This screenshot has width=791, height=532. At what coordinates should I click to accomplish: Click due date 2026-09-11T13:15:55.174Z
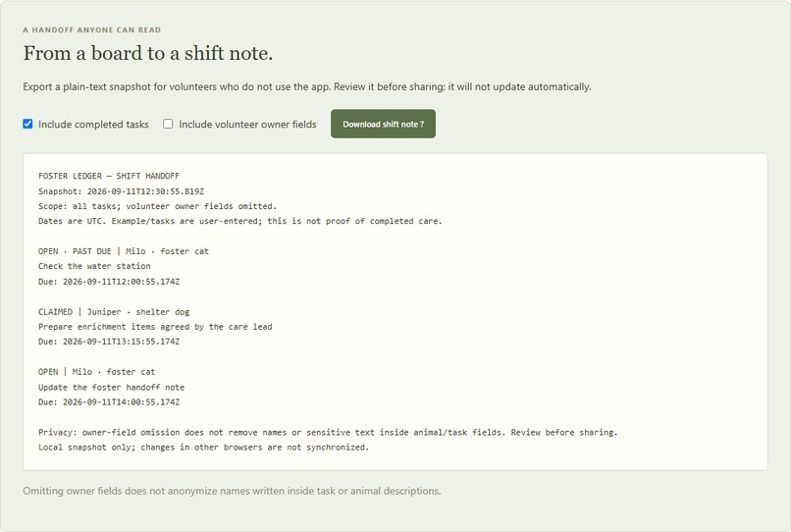(x=109, y=342)
